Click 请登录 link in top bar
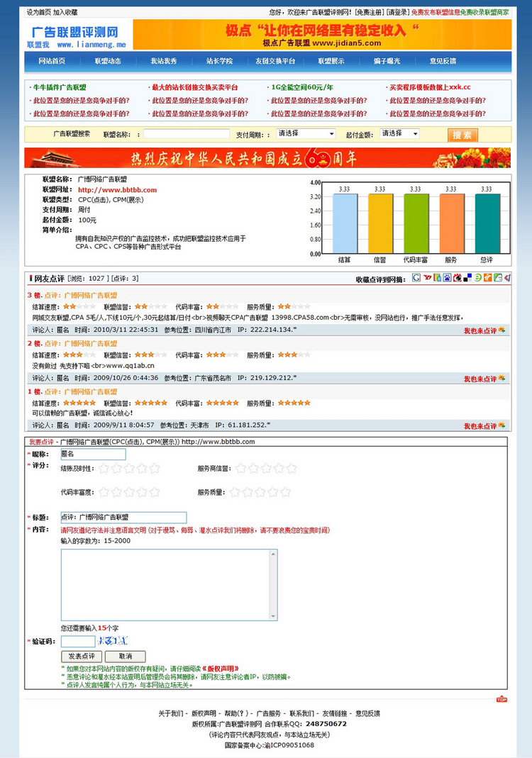 click(397, 12)
